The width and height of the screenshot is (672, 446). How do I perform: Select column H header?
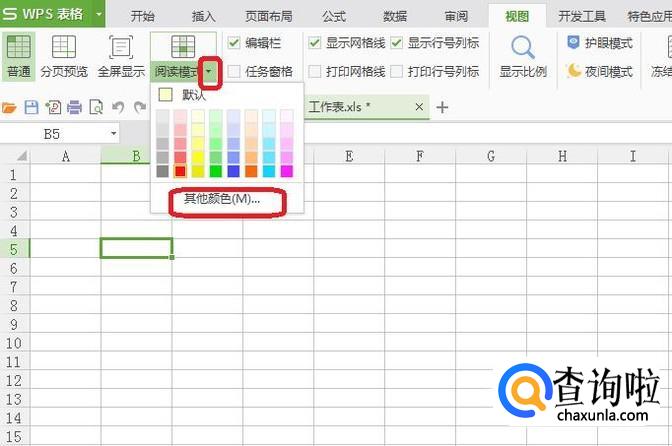[562, 156]
